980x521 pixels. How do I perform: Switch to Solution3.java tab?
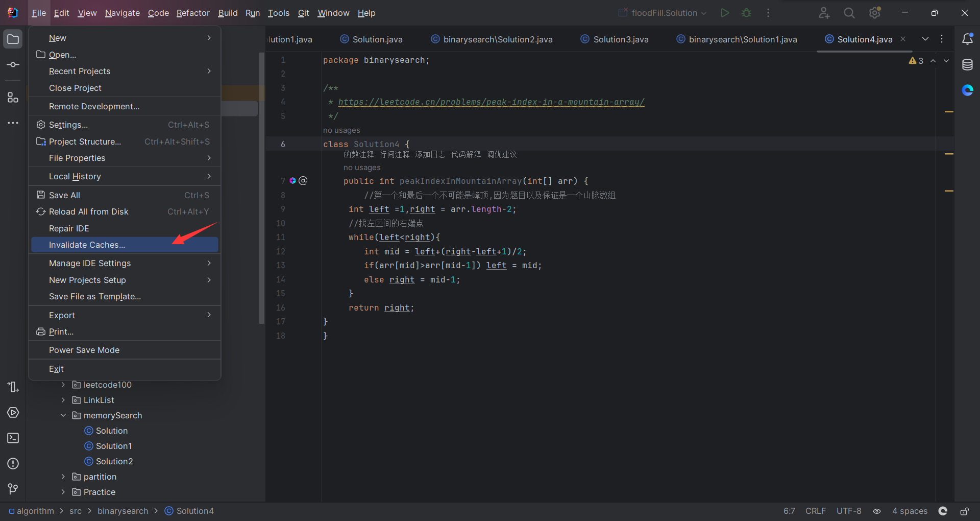[x=615, y=39]
